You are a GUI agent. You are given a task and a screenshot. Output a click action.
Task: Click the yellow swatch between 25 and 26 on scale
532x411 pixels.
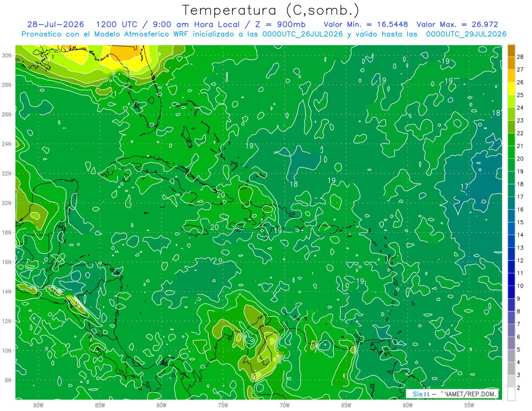coord(511,89)
